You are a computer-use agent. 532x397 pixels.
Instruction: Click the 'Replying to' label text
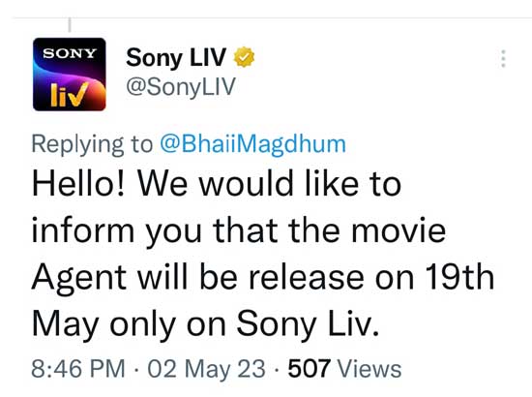click(x=92, y=144)
